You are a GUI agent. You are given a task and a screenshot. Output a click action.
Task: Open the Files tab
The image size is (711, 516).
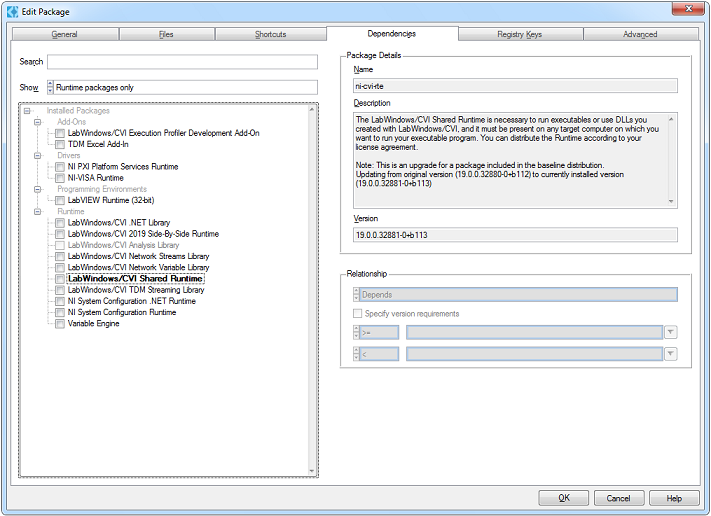click(166, 34)
